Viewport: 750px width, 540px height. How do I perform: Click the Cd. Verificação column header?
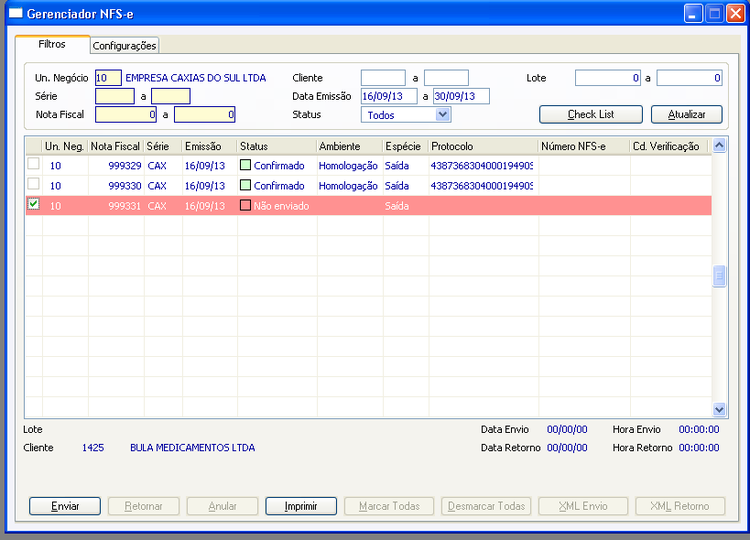pos(669,146)
